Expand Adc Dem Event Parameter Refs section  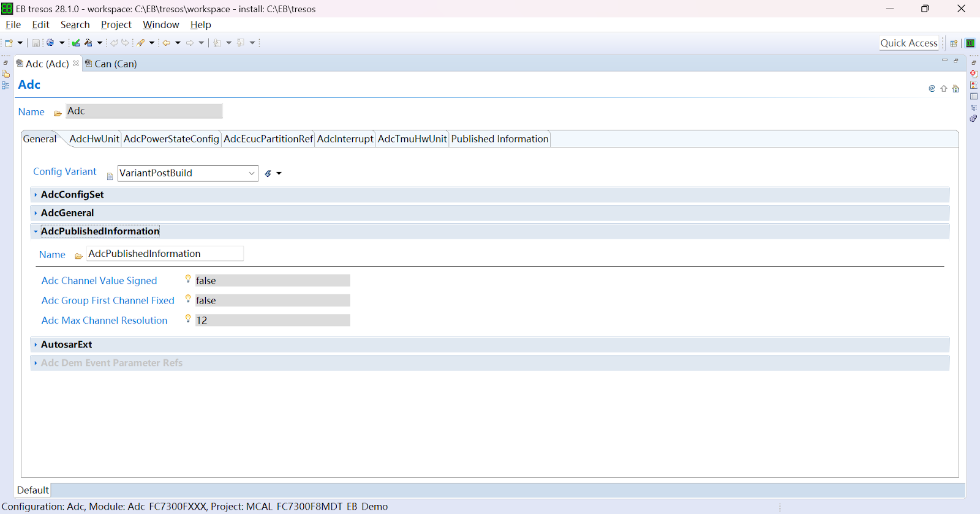[490, 363]
